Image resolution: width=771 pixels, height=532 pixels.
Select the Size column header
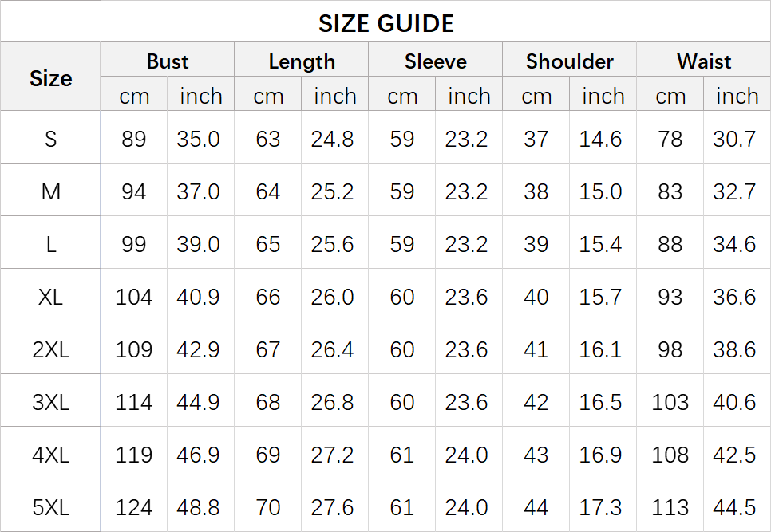pyautogui.click(x=50, y=78)
